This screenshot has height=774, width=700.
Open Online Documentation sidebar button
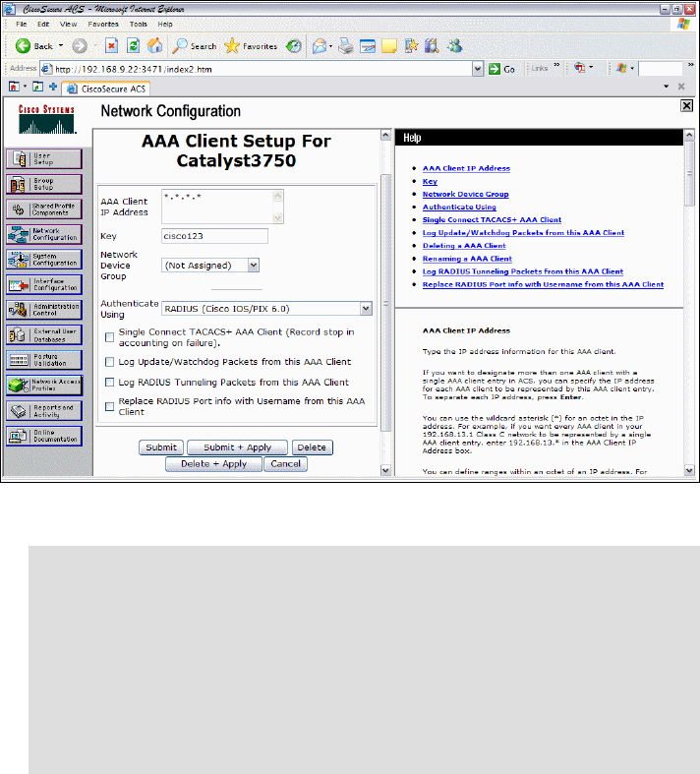[44, 436]
